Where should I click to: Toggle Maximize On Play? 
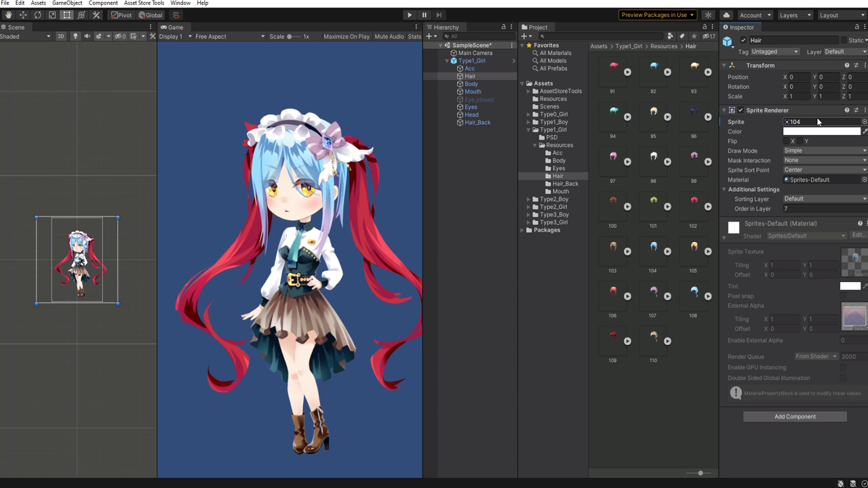point(347,36)
